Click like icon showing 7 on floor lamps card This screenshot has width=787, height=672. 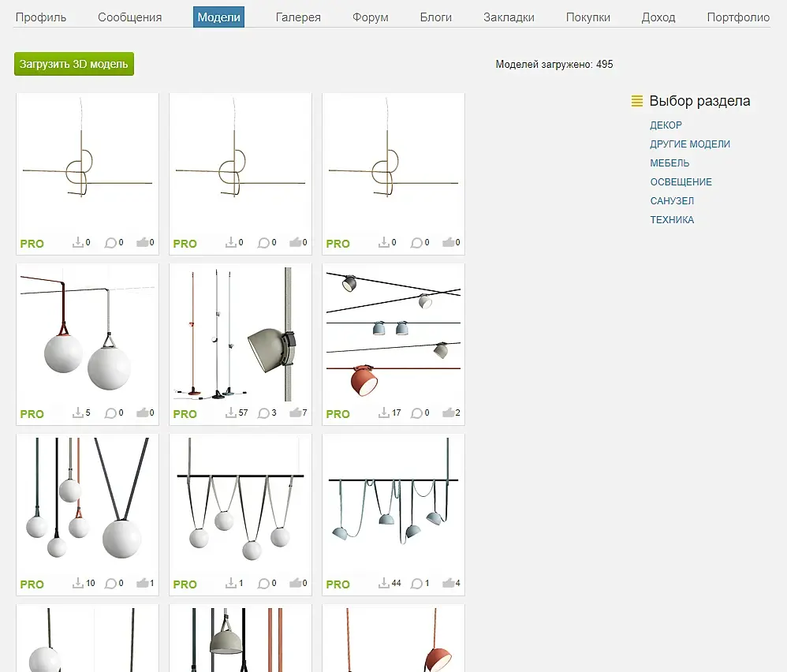click(295, 413)
